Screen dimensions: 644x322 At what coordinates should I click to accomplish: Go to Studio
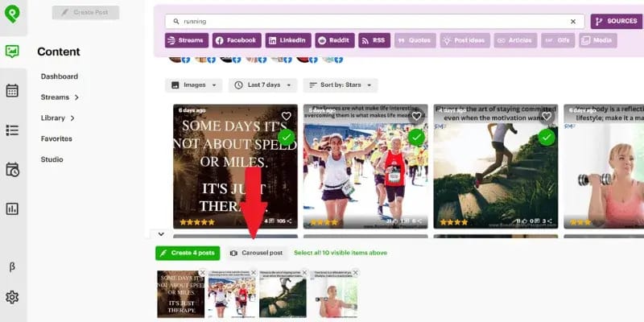coord(52,159)
